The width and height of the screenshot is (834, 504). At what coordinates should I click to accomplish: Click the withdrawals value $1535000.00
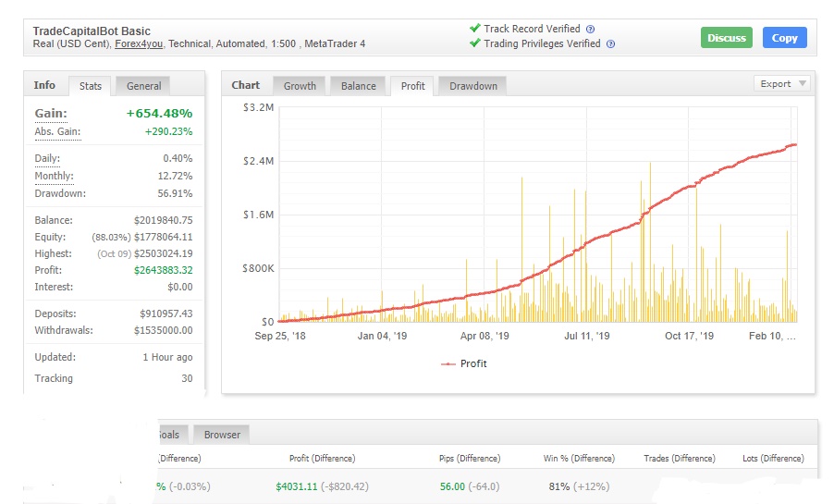point(164,330)
